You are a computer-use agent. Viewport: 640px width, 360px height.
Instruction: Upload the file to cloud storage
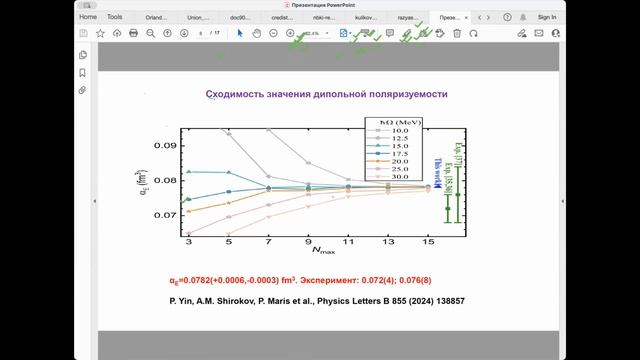coord(117,33)
